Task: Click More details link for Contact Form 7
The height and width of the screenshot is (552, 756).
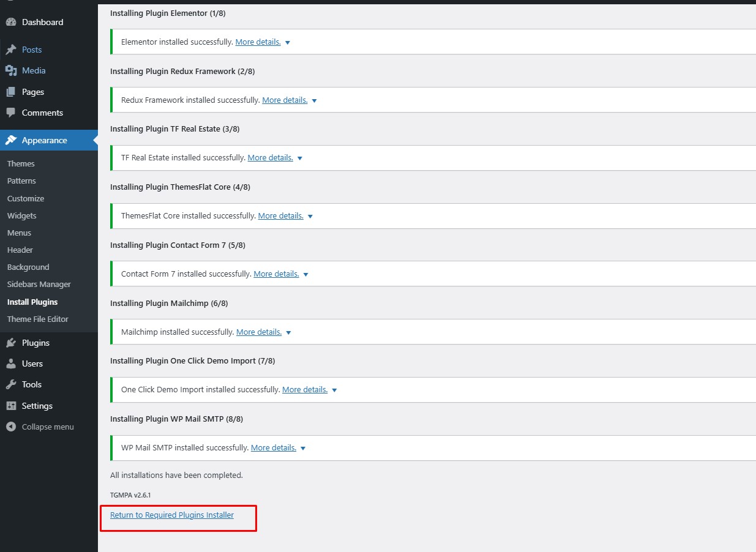Action: (x=276, y=274)
